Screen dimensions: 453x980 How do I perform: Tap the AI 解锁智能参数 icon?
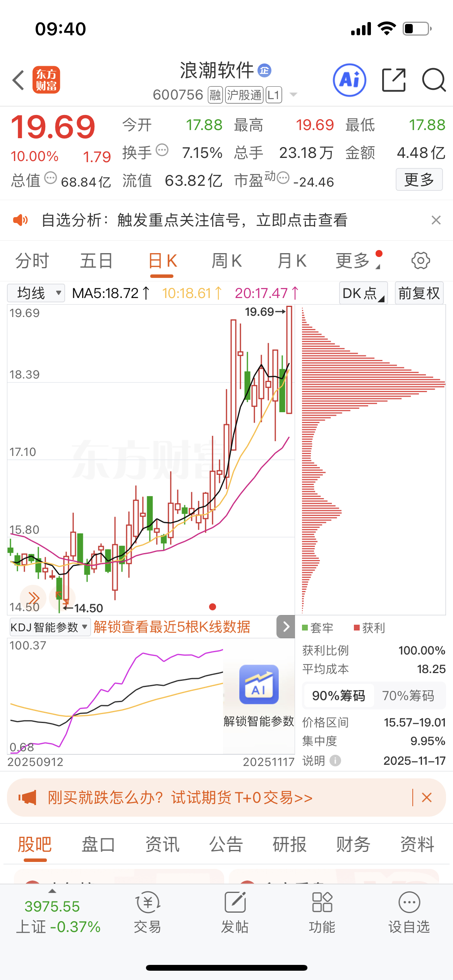(259, 684)
